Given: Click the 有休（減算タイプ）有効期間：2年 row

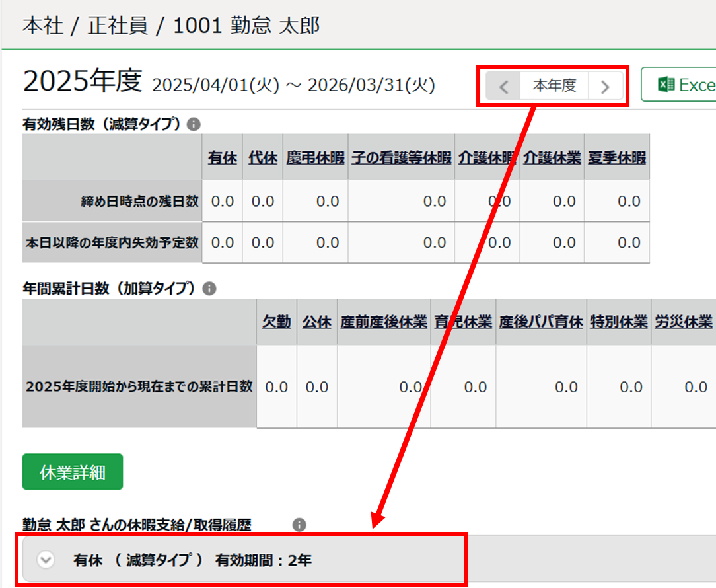Looking at the screenshot, I should point(369,560).
